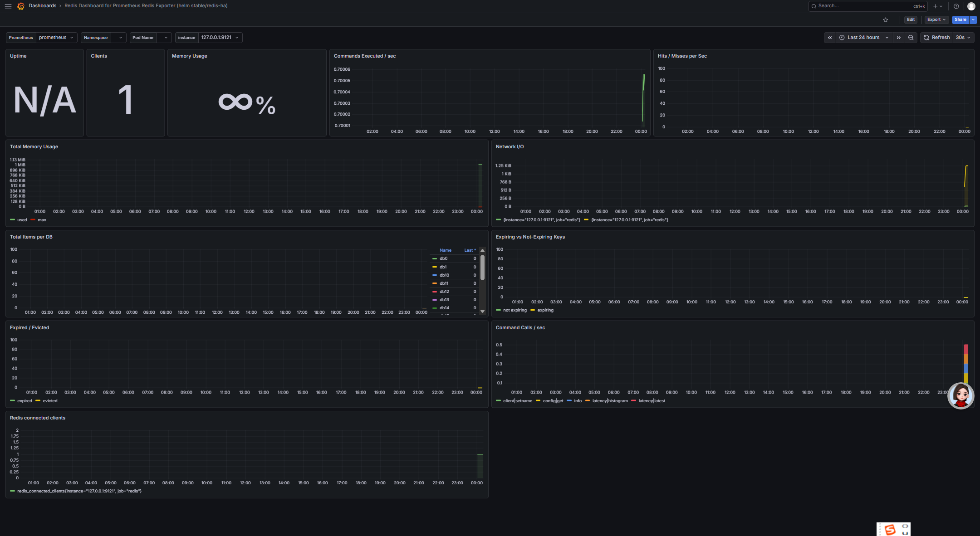Click the Grafana logo icon
The height and width of the screenshot is (536, 980).
pyautogui.click(x=20, y=6)
